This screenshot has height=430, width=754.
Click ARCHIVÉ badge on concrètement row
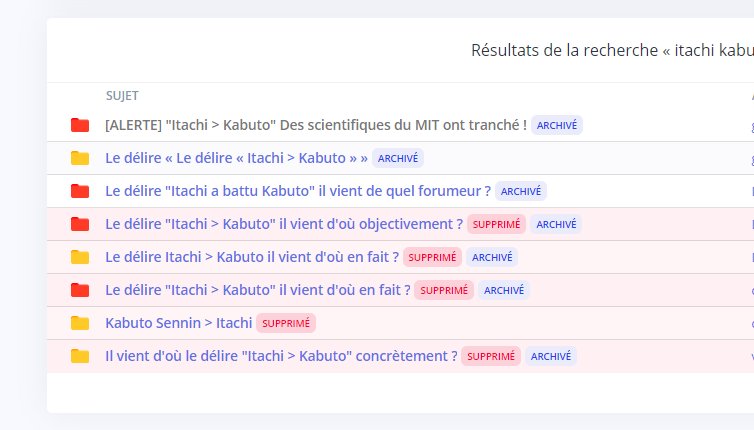(551, 356)
